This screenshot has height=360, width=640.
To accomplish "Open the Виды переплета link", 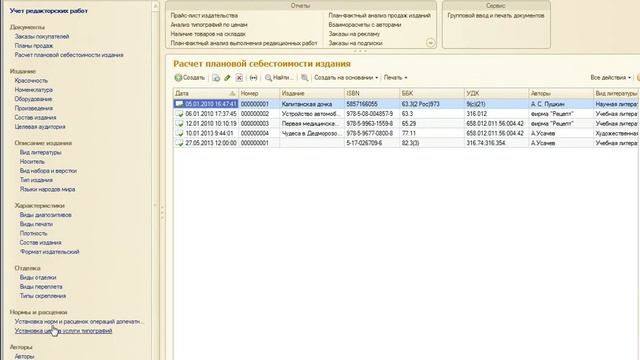I will point(41,287).
